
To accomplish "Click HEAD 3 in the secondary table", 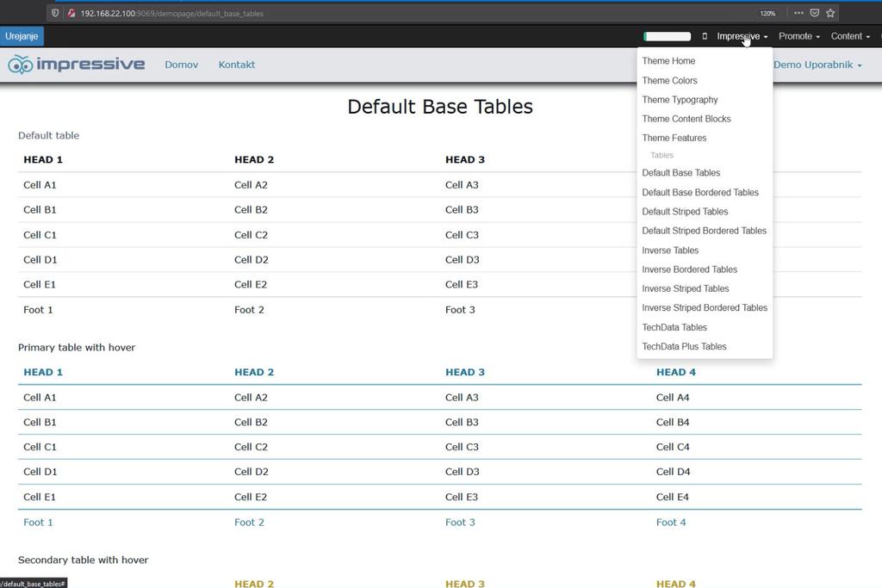I will tap(464, 584).
